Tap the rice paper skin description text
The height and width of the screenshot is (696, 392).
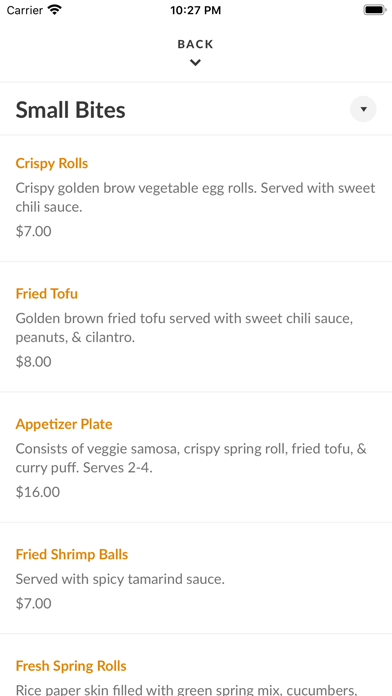click(187, 690)
